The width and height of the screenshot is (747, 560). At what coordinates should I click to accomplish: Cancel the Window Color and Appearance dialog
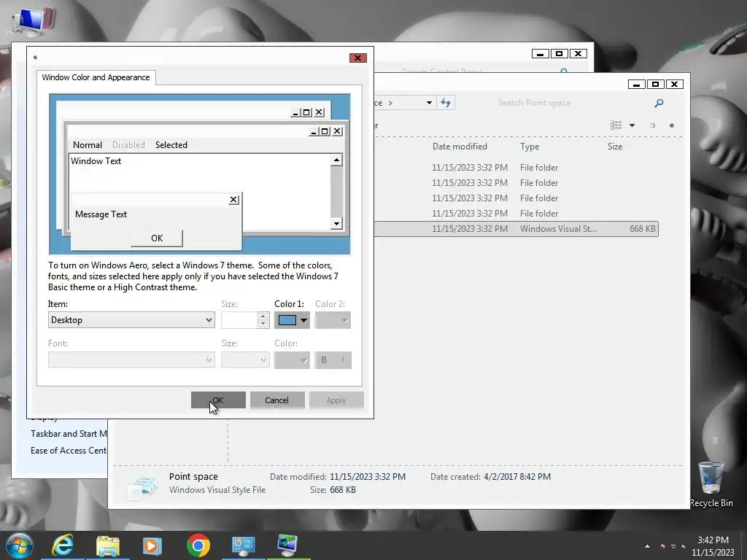click(x=276, y=400)
